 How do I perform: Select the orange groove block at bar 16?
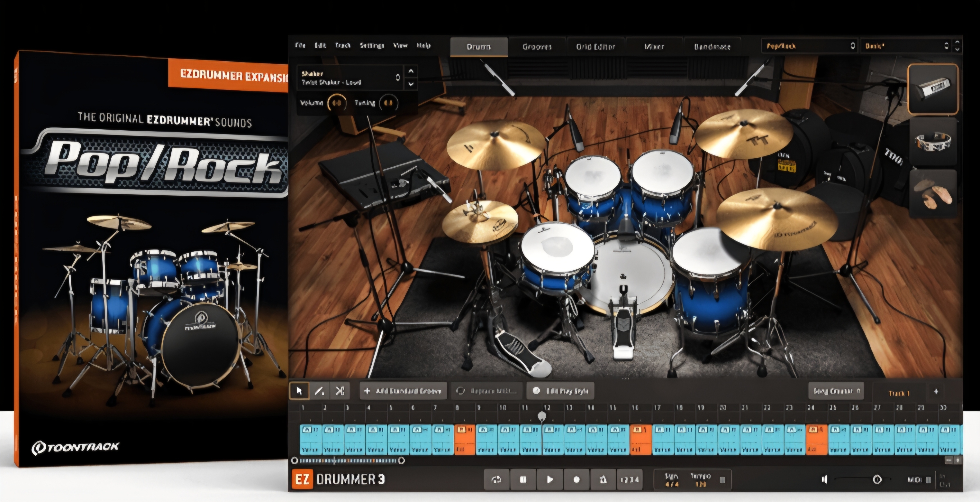pyautogui.click(x=641, y=440)
